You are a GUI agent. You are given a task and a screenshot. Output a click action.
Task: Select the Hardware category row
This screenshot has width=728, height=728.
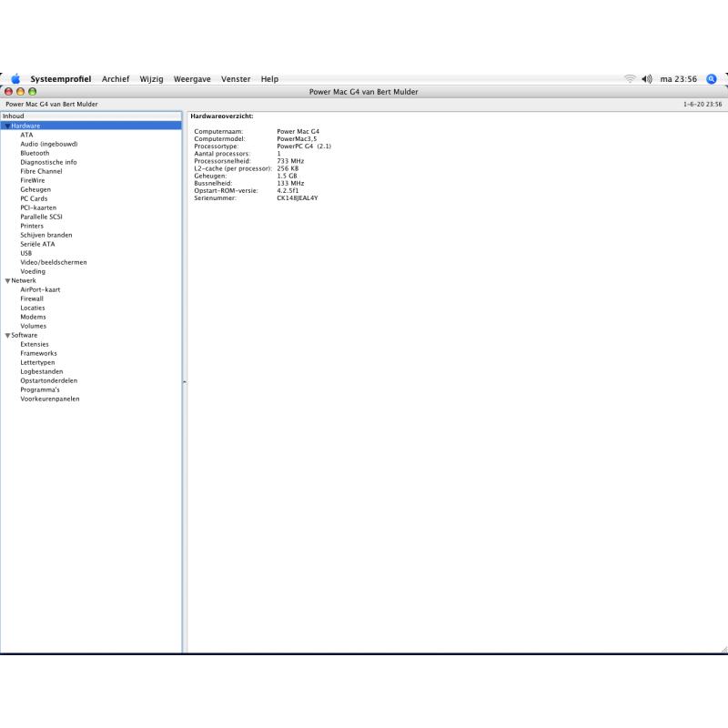pyautogui.click(x=91, y=126)
